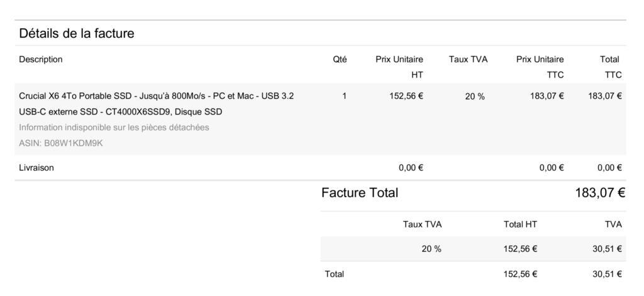
Task: Click the Total TTC column header
Action: click(x=609, y=67)
